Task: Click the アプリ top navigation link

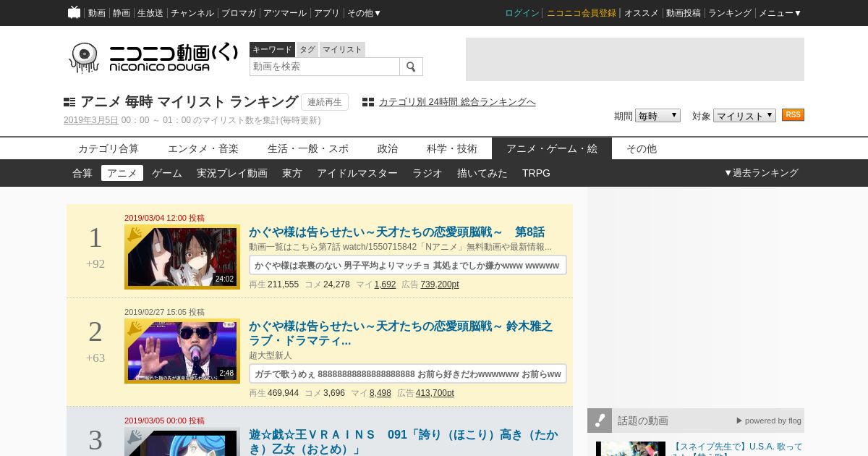Action: coord(327,13)
